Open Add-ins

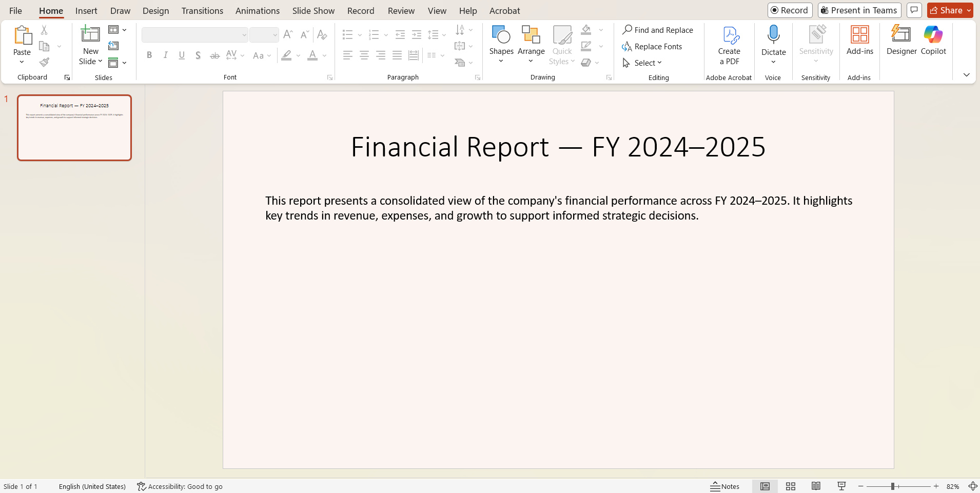860,40
